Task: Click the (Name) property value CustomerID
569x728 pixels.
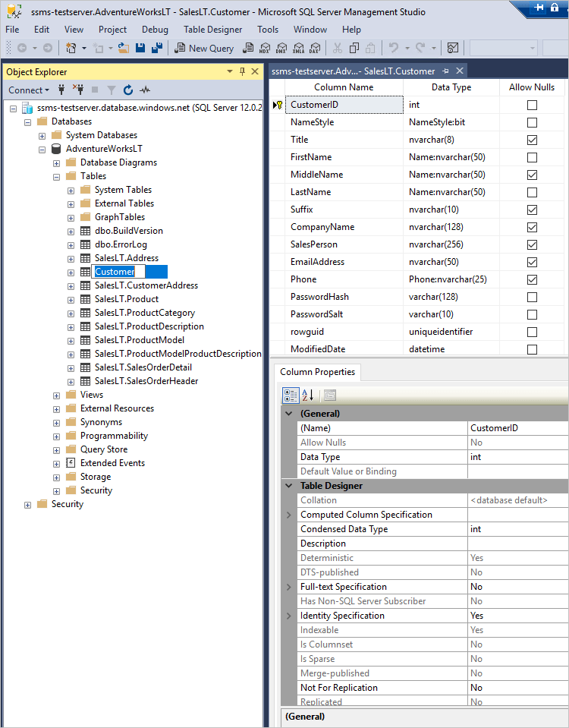Action: (518, 428)
